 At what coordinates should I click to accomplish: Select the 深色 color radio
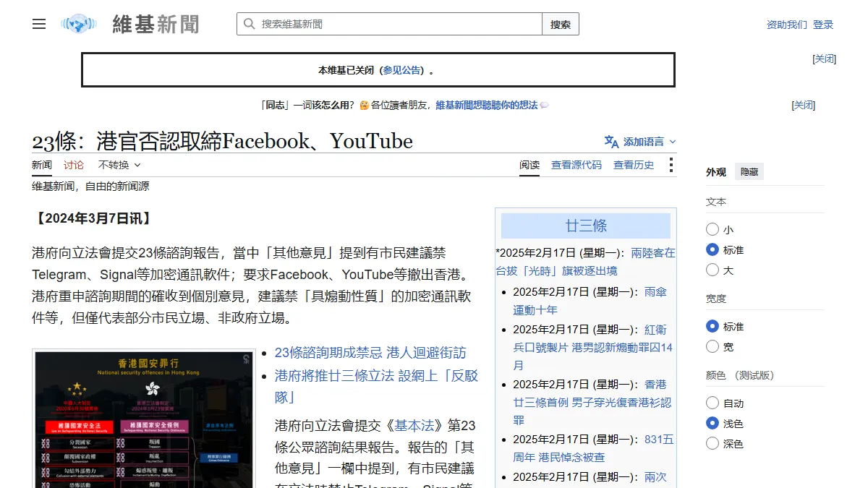[x=712, y=443]
